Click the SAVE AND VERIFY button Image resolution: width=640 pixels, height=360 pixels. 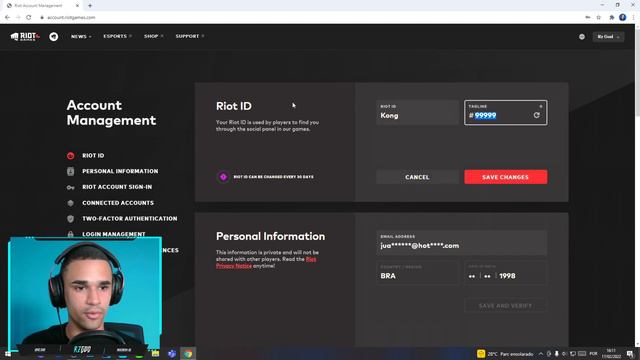505,306
